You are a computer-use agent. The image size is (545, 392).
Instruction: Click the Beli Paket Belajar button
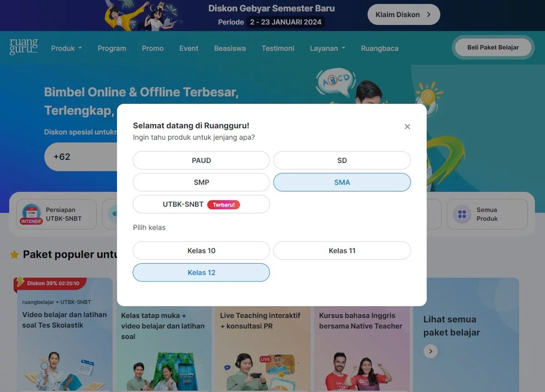(493, 47)
